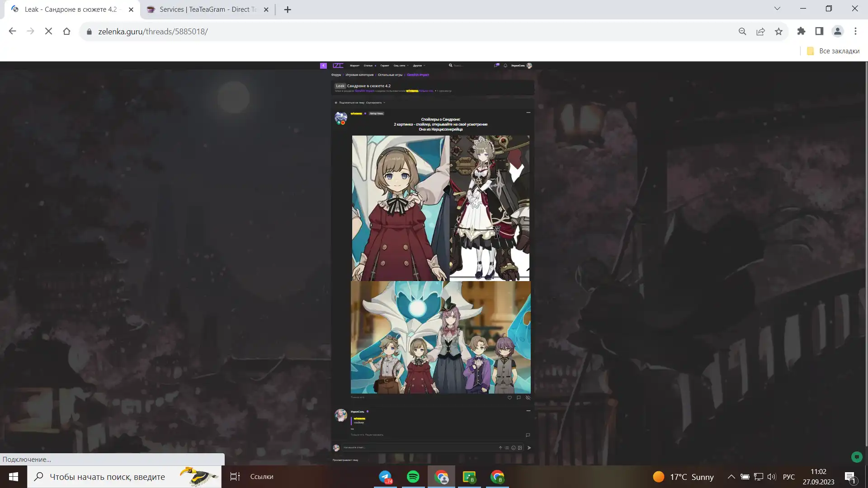Open Telegram from taskbar
This screenshot has height=488, width=868.
(385, 477)
